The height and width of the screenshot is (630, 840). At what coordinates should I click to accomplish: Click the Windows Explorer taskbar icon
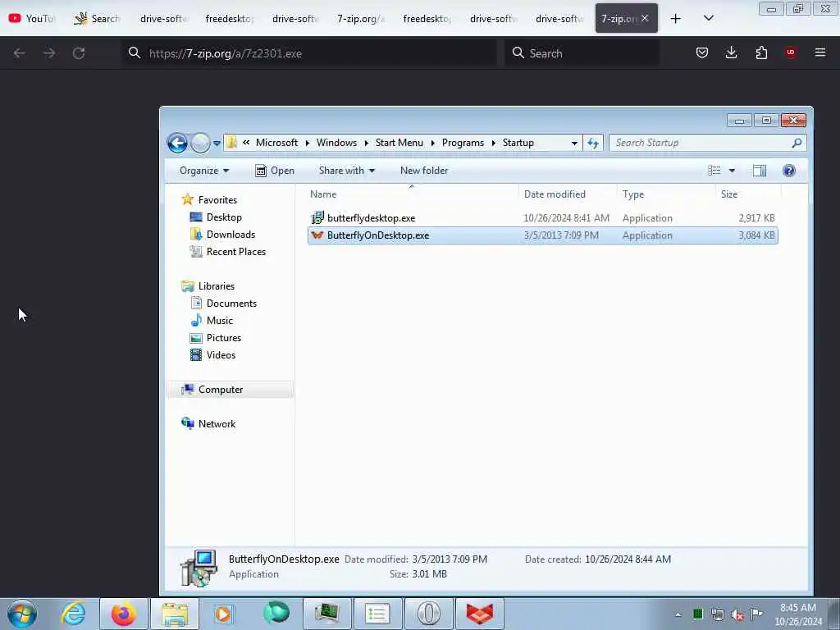174,614
